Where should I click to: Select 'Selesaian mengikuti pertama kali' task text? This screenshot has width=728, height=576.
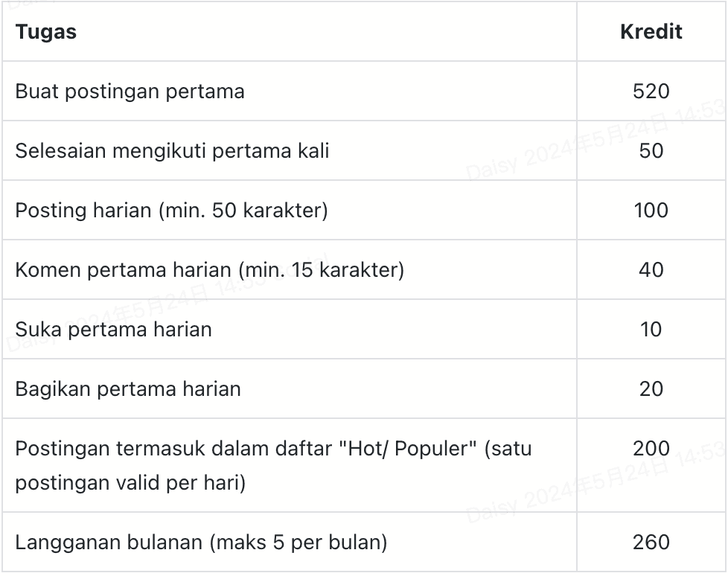click(172, 151)
